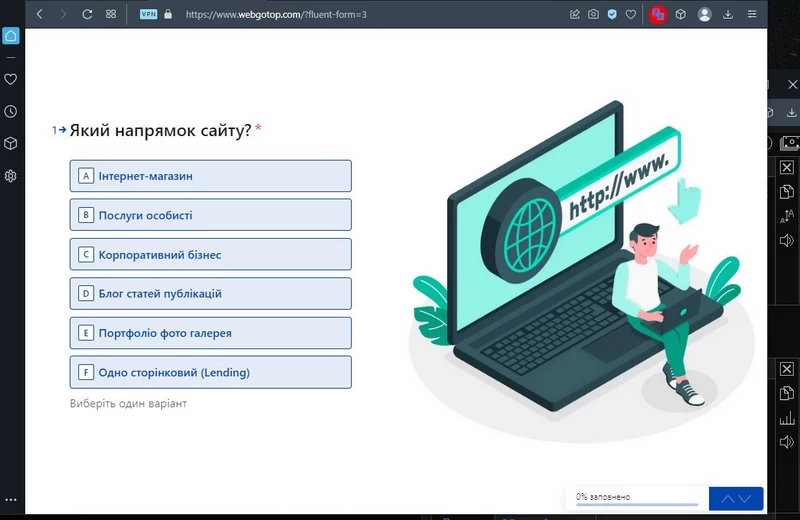This screenshot has height=520, width=800.
Task: Open the browser downloads icon
Action: click(x=728, y=14)
